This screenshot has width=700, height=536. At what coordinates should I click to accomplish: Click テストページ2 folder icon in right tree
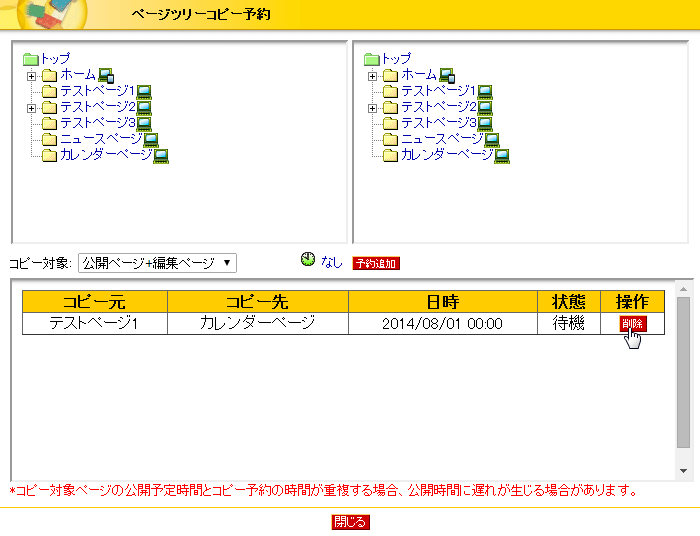[x=390, y=108]
